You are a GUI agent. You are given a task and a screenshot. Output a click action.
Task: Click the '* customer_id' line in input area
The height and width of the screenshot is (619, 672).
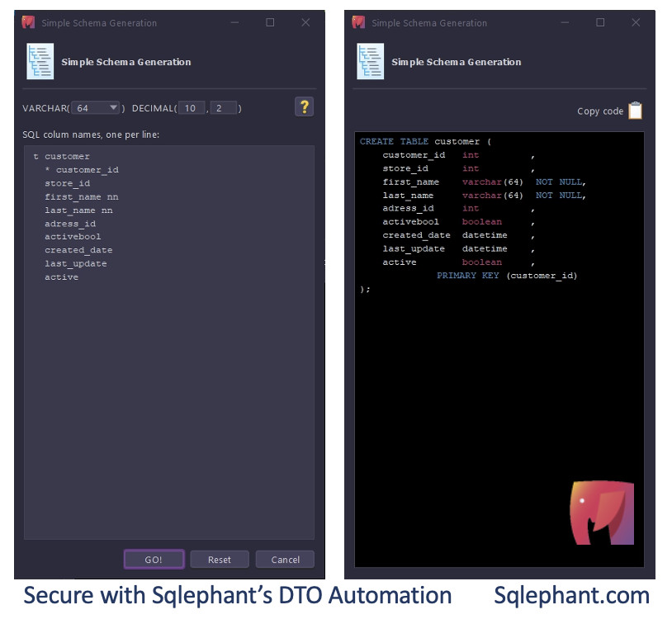82,170
